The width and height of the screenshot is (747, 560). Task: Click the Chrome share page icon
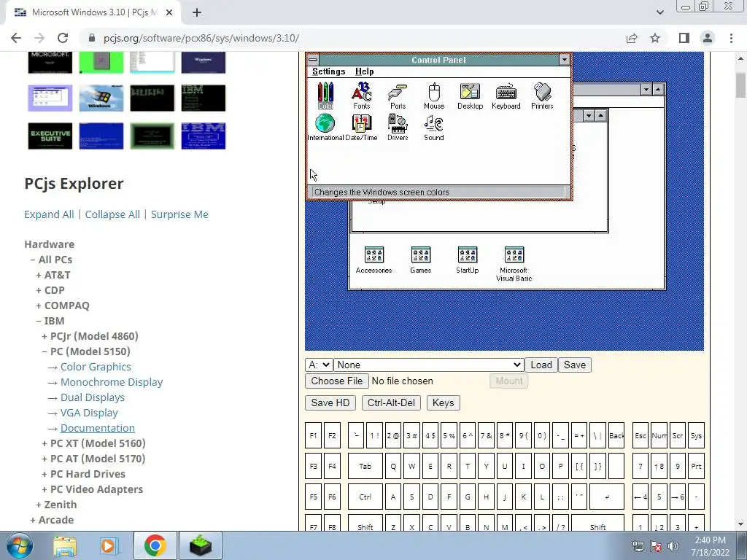[x=632, y=38]
